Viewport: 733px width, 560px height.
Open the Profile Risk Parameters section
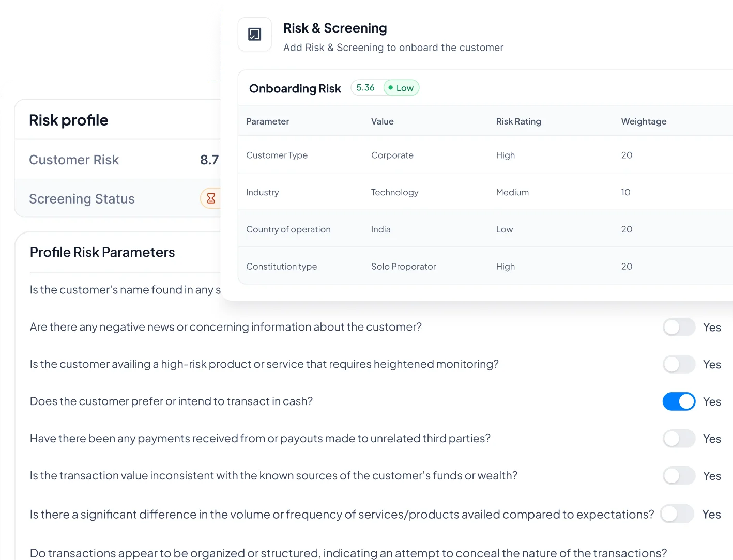pyautogui.click(x=102, y=252)
